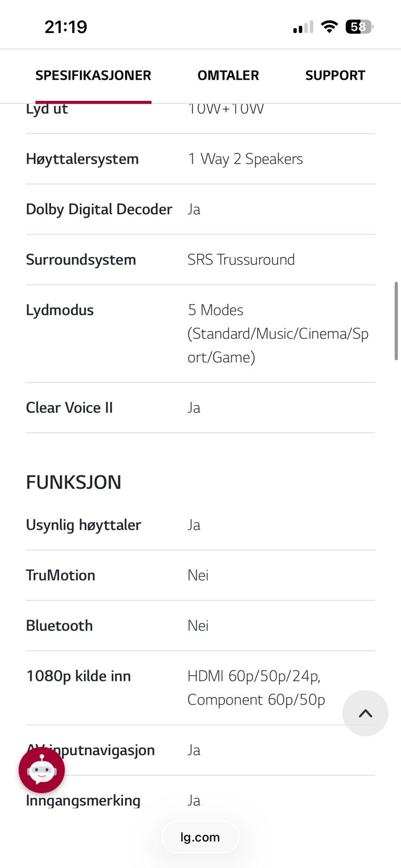
Task: Switch to the OMTALER tab
Action: point(228,75)
